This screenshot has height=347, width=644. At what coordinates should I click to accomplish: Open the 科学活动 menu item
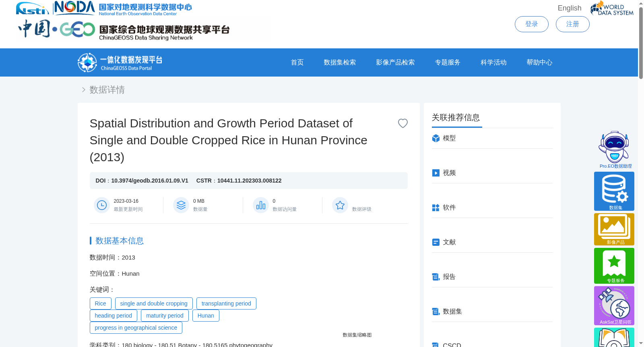493,62
